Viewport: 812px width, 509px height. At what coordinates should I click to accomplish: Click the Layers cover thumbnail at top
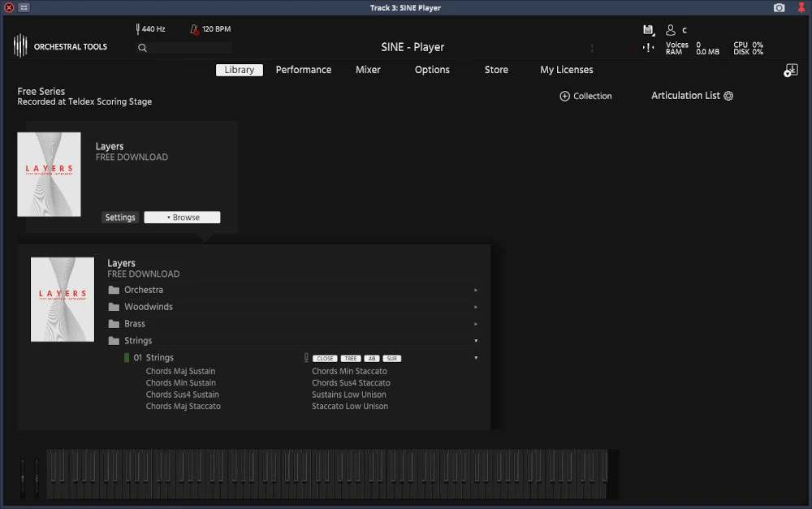click(49, 175)
